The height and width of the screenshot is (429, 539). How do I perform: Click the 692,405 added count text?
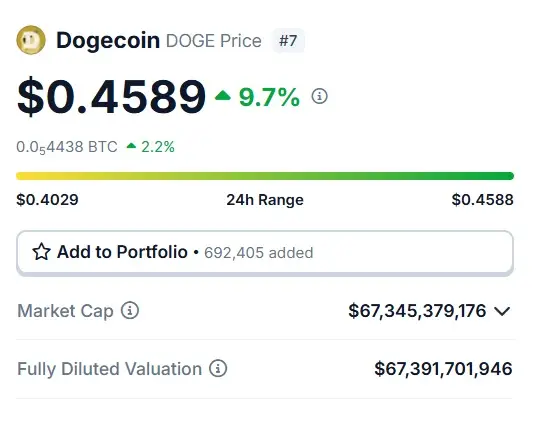[258, 253]
